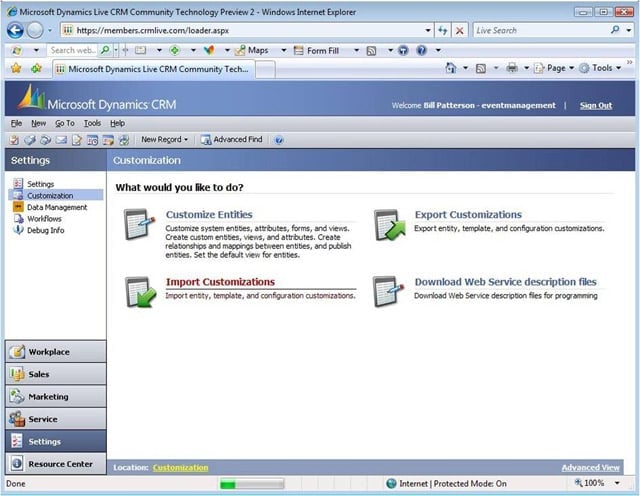Open the Help menu

pos(118,123)
